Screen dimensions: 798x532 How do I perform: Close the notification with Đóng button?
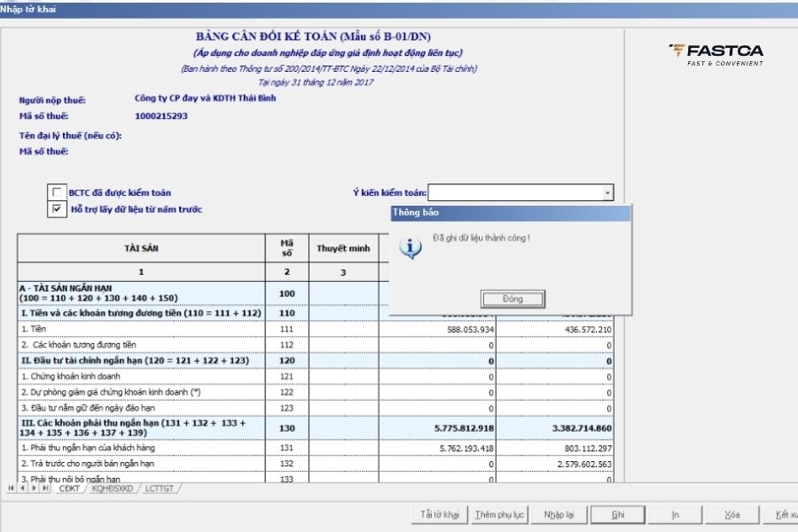[x=512, y=299]
